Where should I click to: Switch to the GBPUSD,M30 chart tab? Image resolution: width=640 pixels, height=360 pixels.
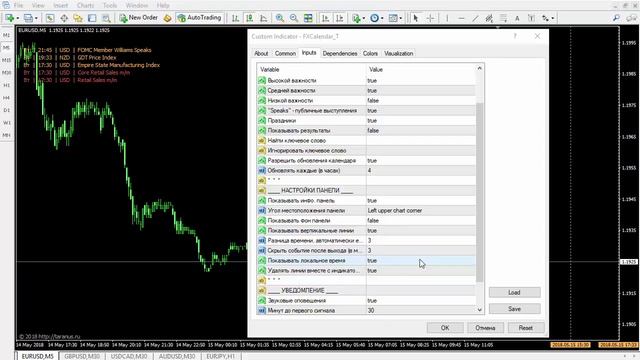coord(82,356)
